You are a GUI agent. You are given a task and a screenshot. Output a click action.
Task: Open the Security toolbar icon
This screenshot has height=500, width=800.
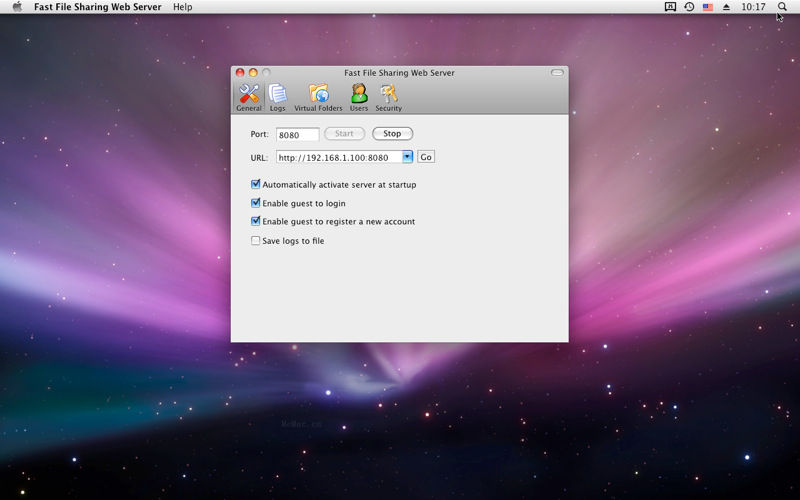[x=389, y=97]
